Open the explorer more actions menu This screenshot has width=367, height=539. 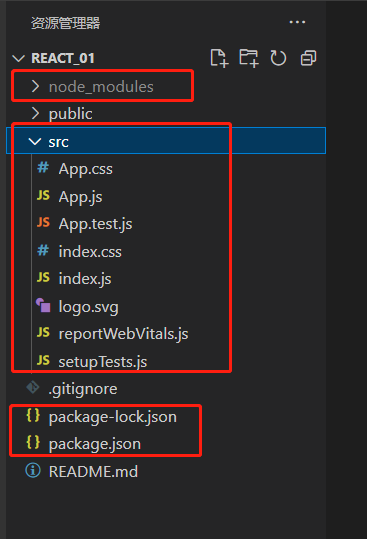pos(297,22)
